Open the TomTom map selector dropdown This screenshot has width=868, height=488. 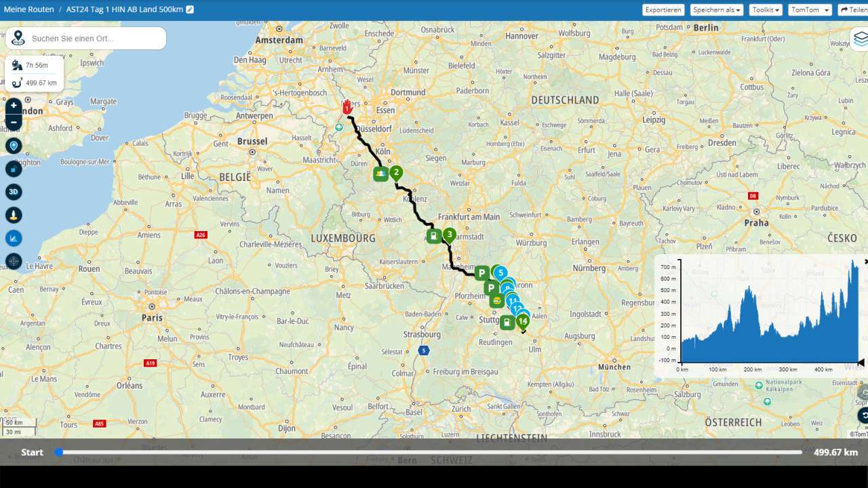(x=810, y=10)
